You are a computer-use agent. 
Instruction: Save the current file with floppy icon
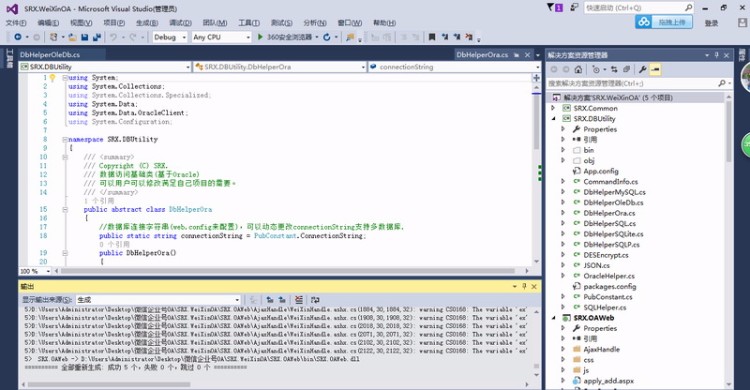[x=85, y=37]
